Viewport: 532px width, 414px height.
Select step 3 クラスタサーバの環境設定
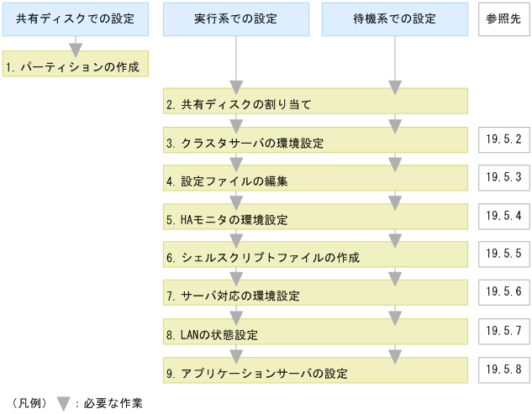pyautogui.click(x=315, y=142)
